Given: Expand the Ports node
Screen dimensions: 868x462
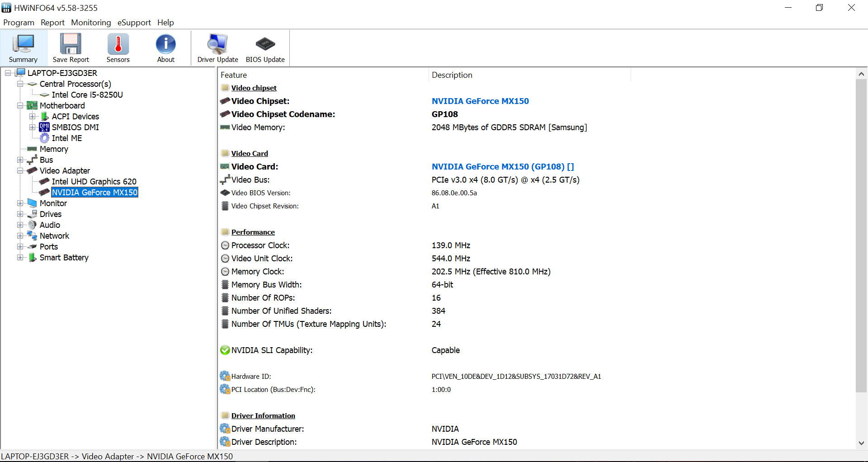Looking at the screenshot, I should pos(20,246).
